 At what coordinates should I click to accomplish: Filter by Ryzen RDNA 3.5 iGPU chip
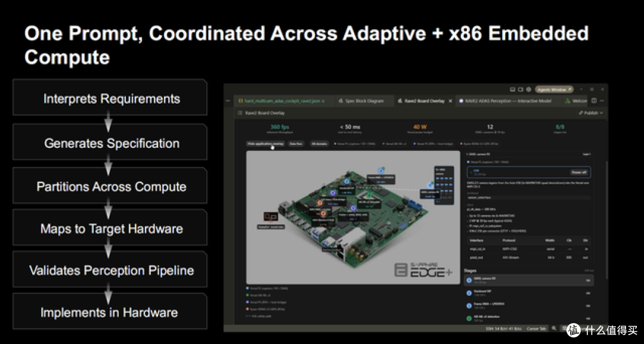(479, 144)
